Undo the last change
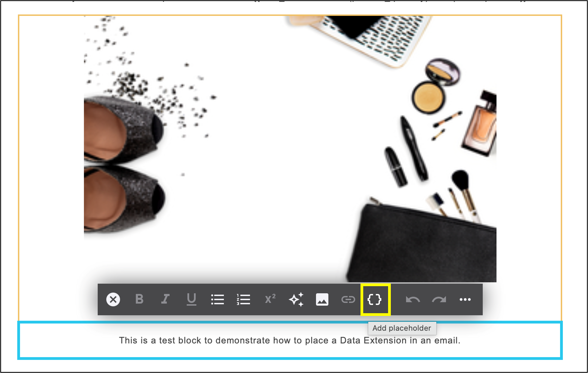Screen dimensions: 588x373 point(413,300)
